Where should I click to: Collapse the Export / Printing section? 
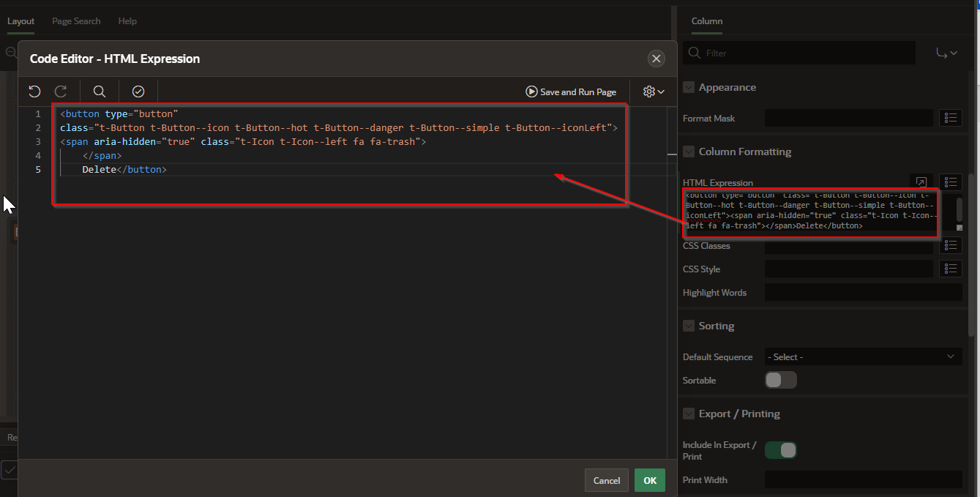click(689, 414)
